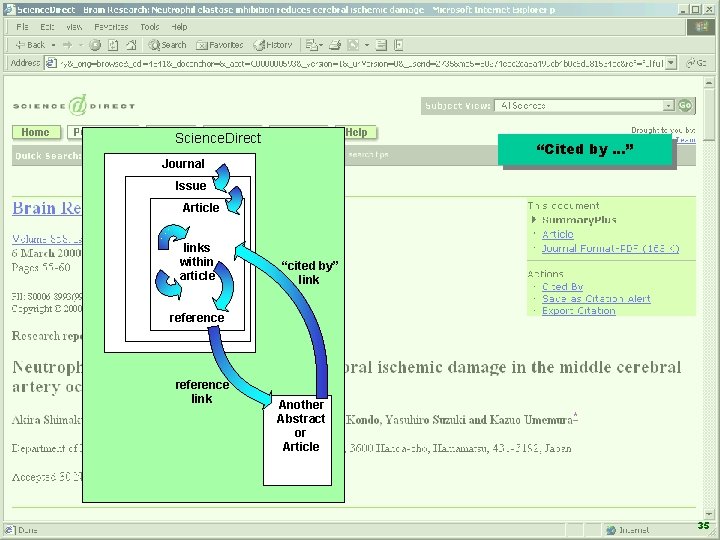Viewport: 720px width, 540px height.
Task: Click the Pages 55-60 text
Action: 41,267
